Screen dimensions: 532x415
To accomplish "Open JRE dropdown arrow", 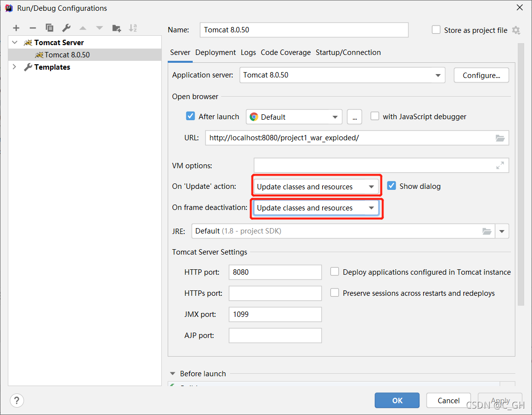I will click(502, 232).
